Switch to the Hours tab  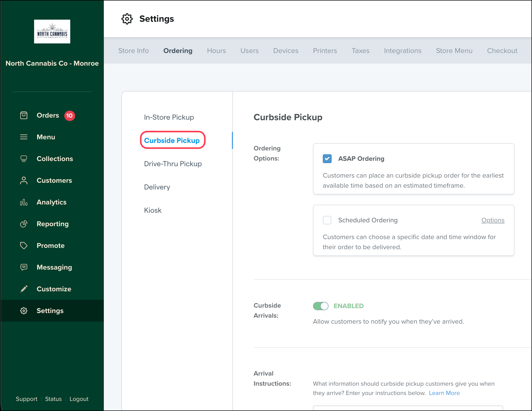pyautogui.click(x=216, y=51)
